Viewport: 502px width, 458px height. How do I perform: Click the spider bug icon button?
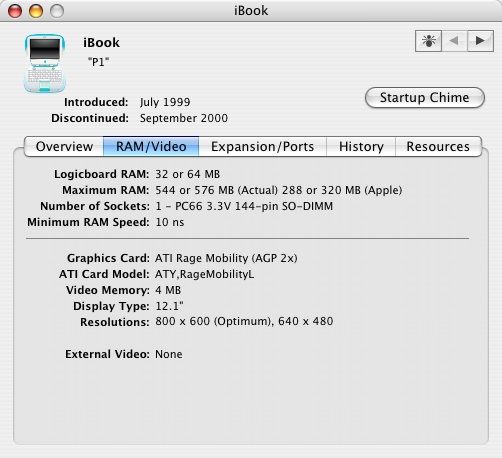[x=428, y=41]
